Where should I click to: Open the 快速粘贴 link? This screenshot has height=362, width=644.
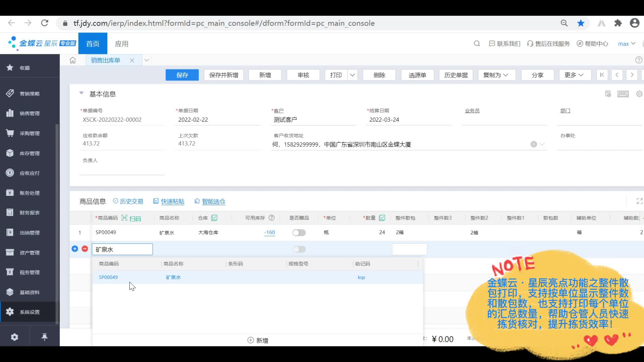click(x=169, y=201)
